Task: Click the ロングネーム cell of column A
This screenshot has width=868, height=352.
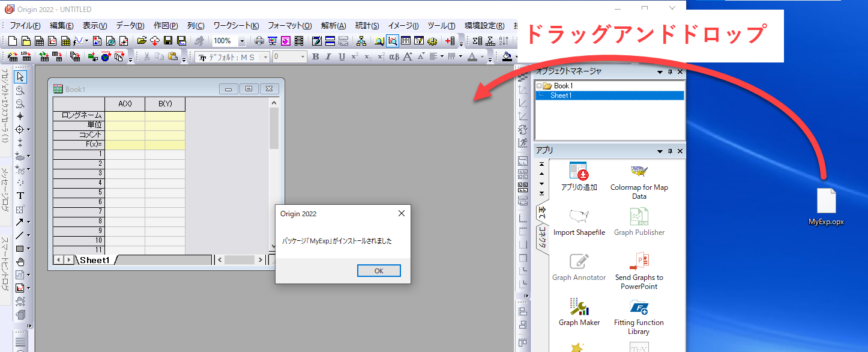Action: pos(125,116)
